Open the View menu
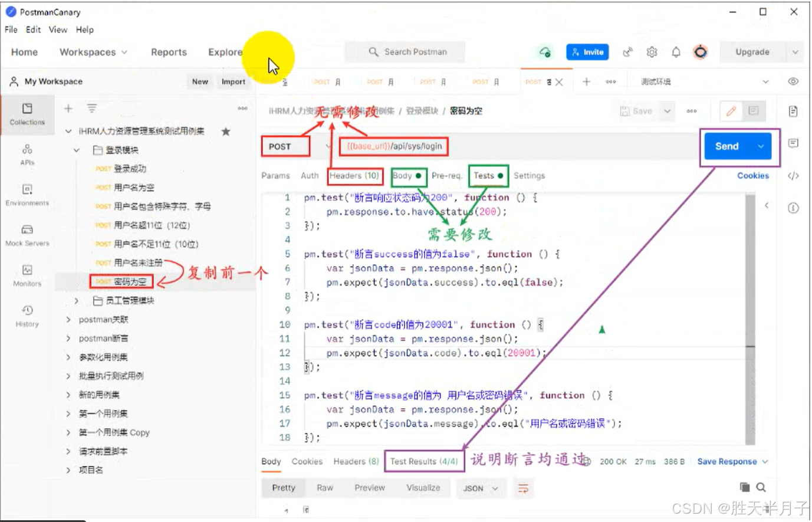This screenshot has width=812, height=522. coord(58,29)
